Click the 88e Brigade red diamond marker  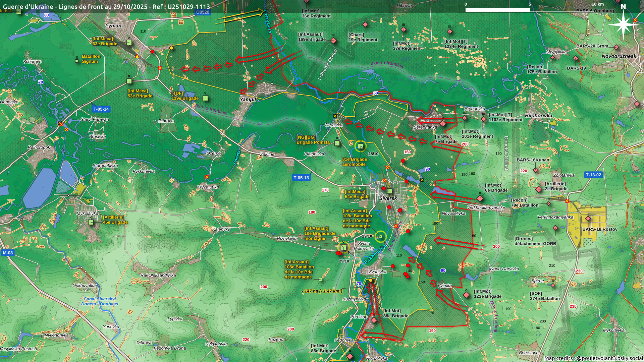[374, 320]
